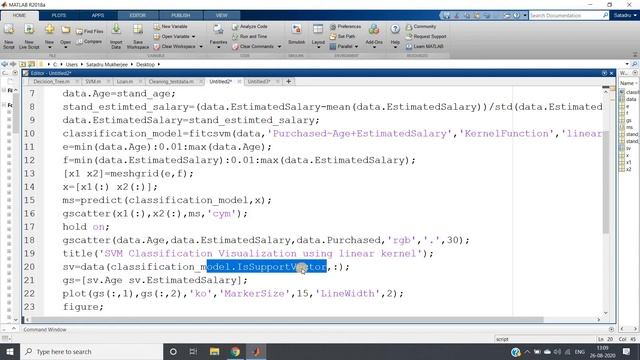Launch Simulink
Image resolution: width=640 pixels, height=360 pixels.
coord(296,35)
